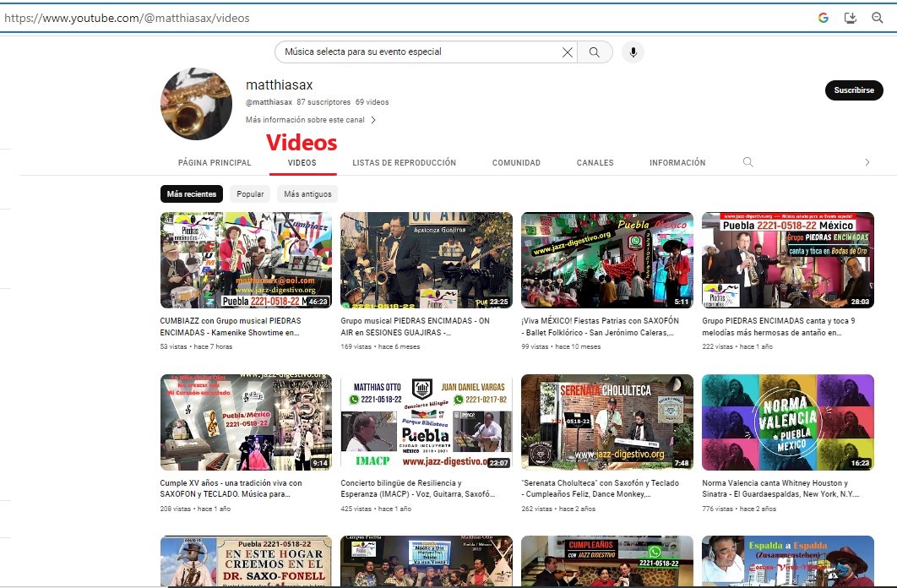Start voice search with microphone
The width and height of the screenshot is (897, 588).
coord(633,52)
